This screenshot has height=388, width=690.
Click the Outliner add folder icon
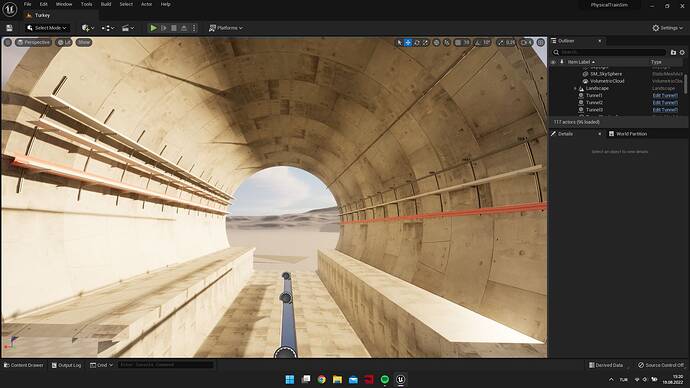pos(673,52)
